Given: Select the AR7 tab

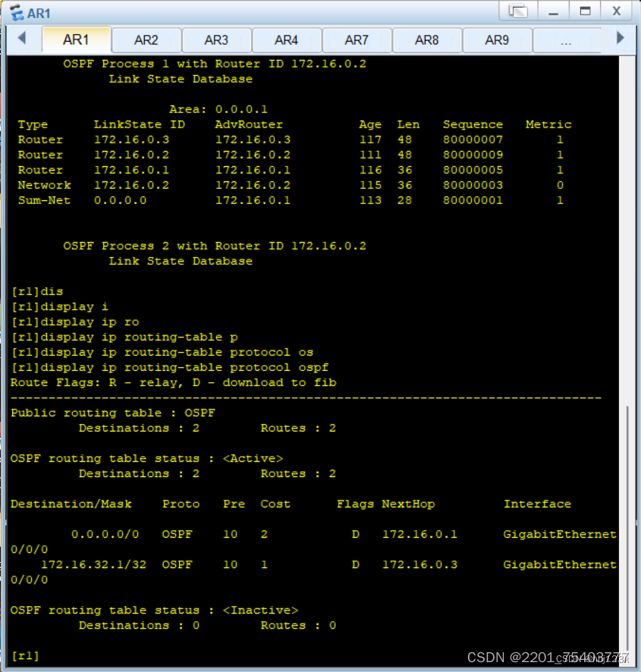Looking at the screenshot, I should click(357, 40).
